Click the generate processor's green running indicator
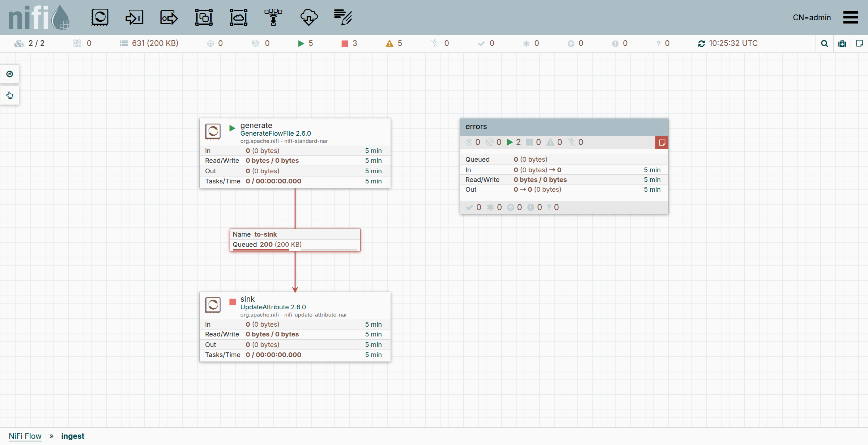868x445 pixels. 232,128
